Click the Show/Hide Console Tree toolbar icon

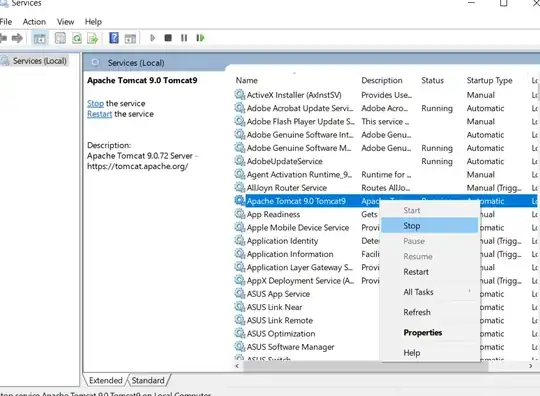(x=40, y=38)
